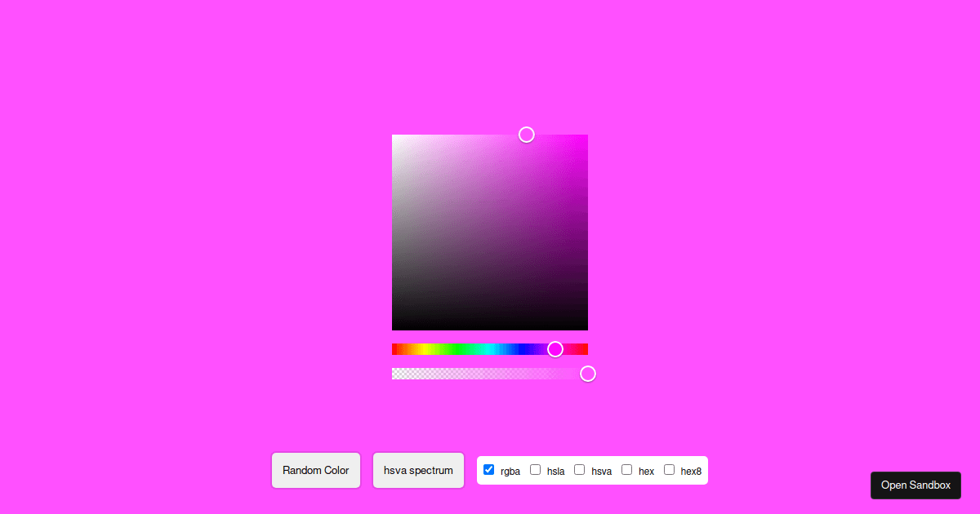The height and width of the screenshot is (514, 980).
Task: Enable the hex8 checkbox
Action: tap(669, 469)
